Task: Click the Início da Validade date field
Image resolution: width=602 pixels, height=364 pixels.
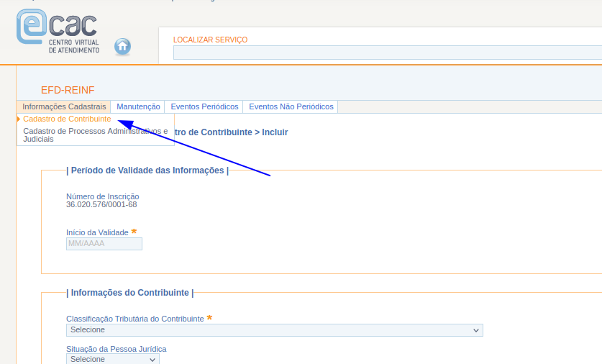Action: pyautogui.click(x=104, y=244)
